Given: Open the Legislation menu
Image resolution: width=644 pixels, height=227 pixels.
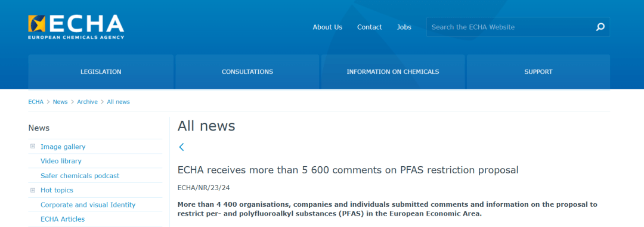Looking at the screenshot, I should coord(101,71).
